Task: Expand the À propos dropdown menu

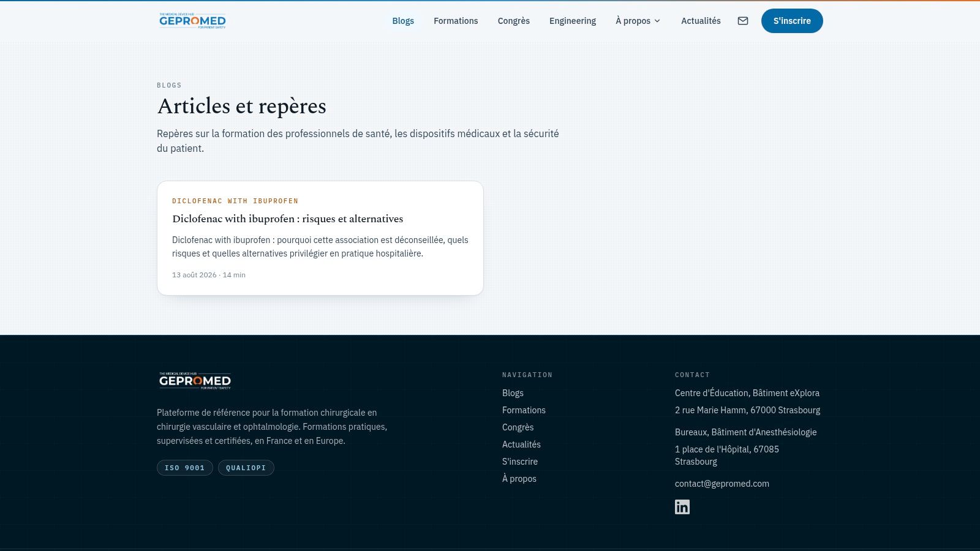Action: point(638,21)
